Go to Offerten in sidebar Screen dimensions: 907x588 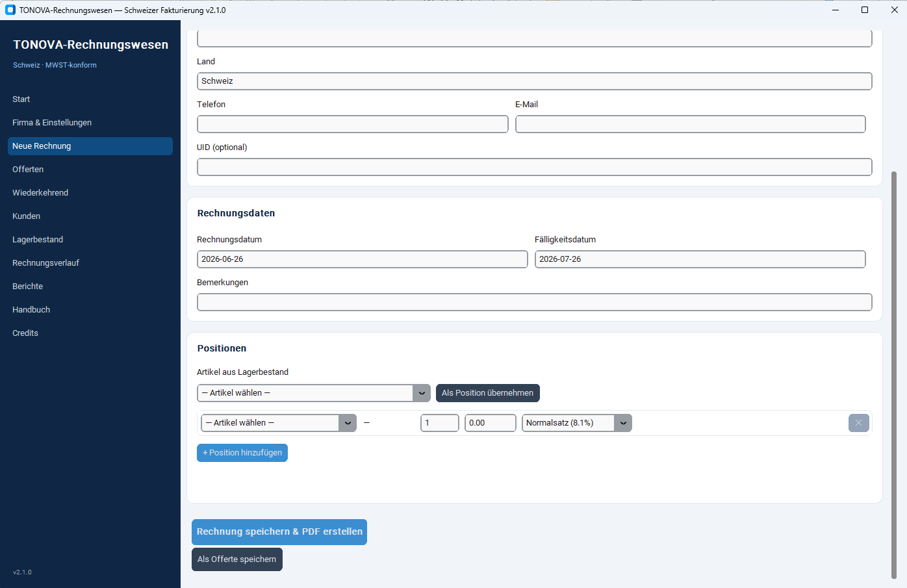click(x=90, y=170)
